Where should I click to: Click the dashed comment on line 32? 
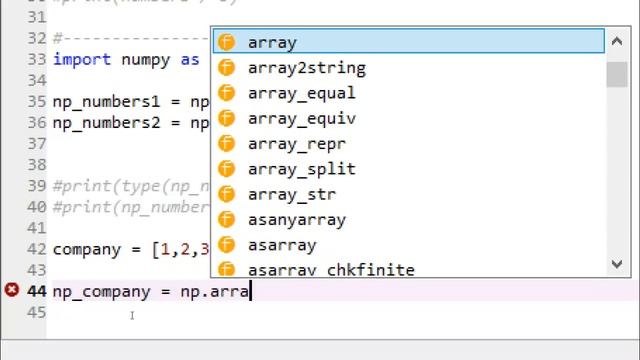(x=131, y=39)
